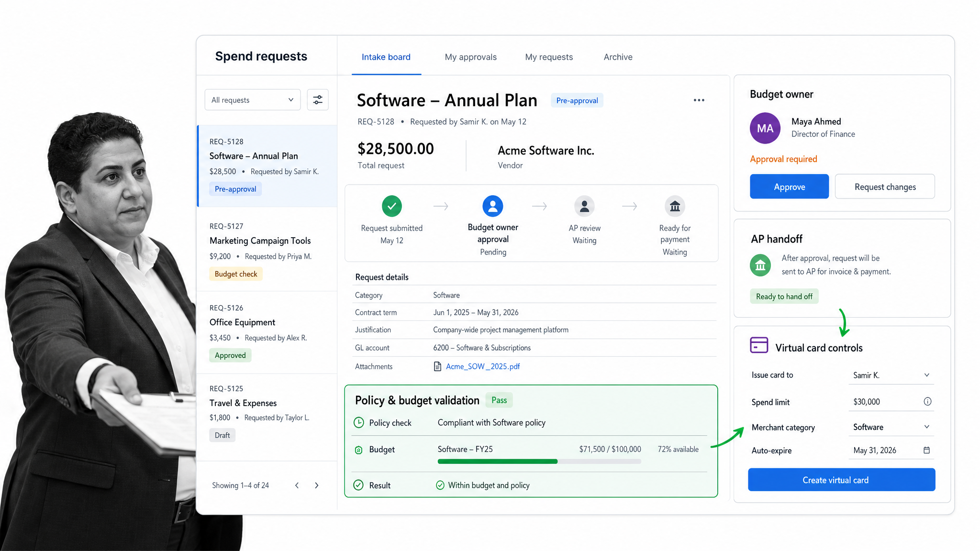Click the MA avatar for Maya Ahmed
This screenshot has width=980, height=551.
coord(765,128)
